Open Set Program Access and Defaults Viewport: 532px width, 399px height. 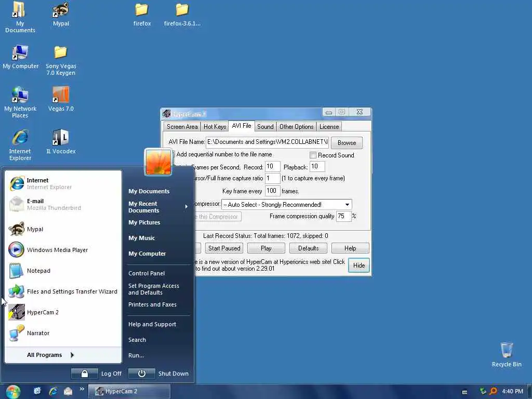click(154, 289)
